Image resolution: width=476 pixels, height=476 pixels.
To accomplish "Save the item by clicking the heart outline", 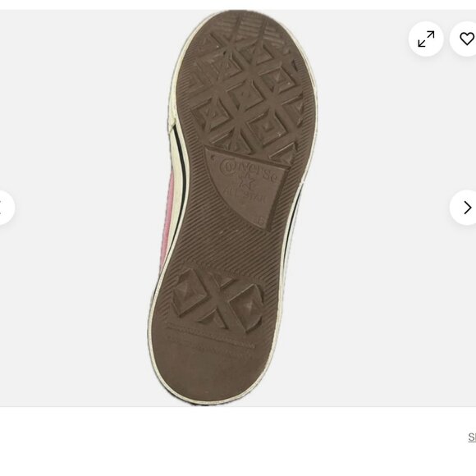I will [463, 39].
